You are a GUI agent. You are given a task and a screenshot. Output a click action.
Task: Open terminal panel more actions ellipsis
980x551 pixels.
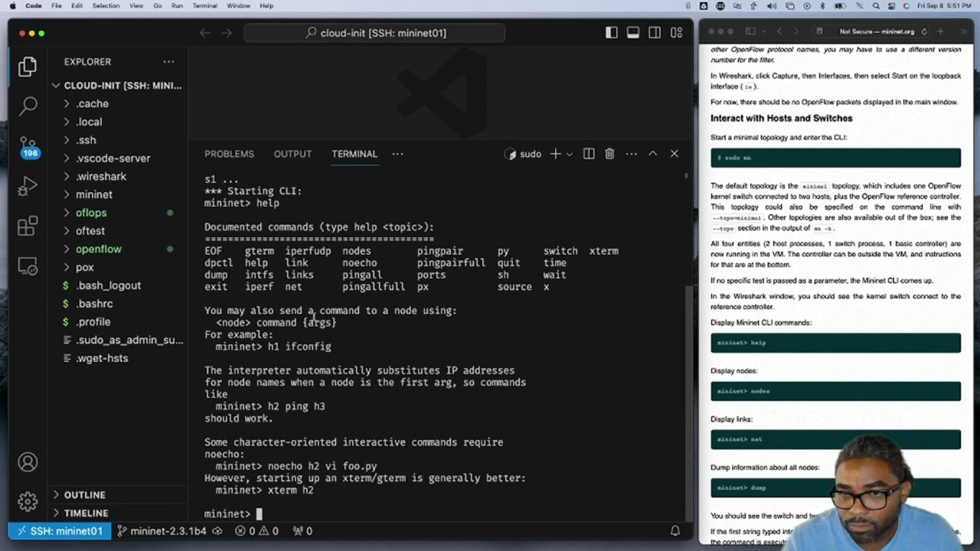tap(631, 154)
